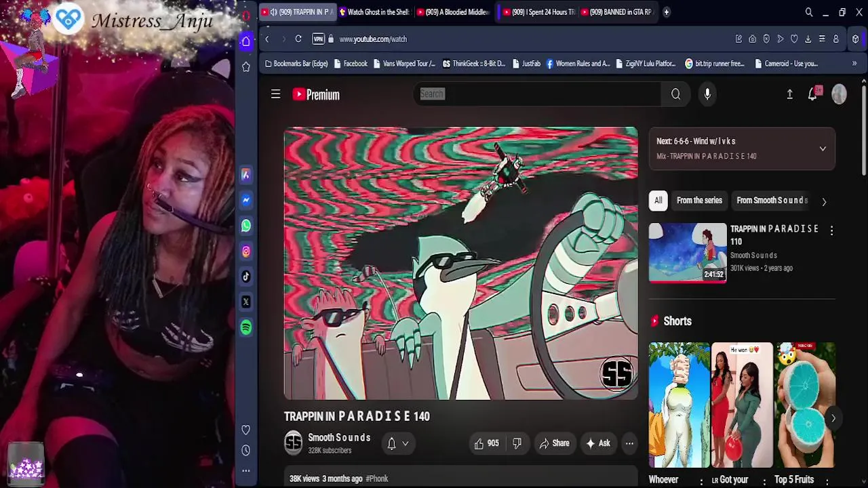Click the YouTube search magnifier button
The height and width of the screenshot is (488, 868).
point(676,94)
